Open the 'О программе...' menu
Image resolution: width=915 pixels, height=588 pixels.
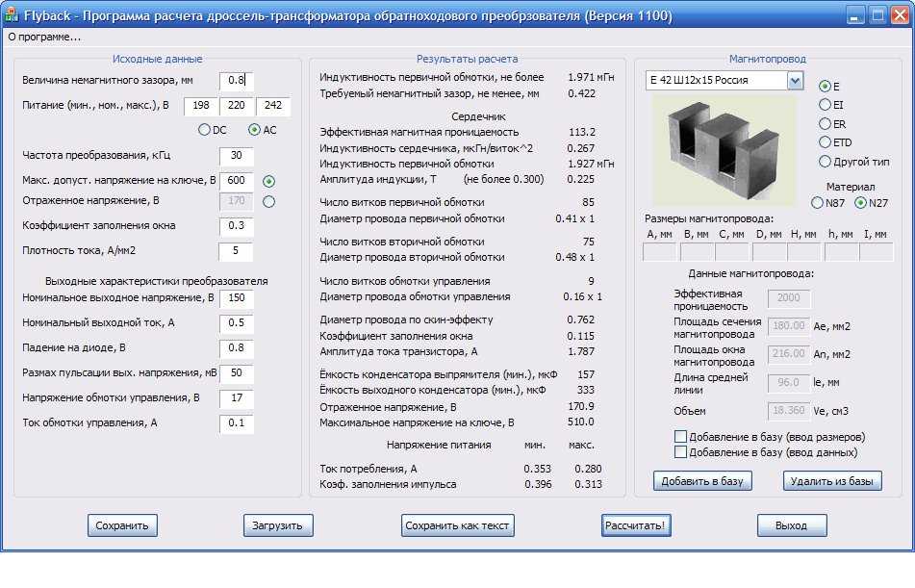(x=44, y=37)
